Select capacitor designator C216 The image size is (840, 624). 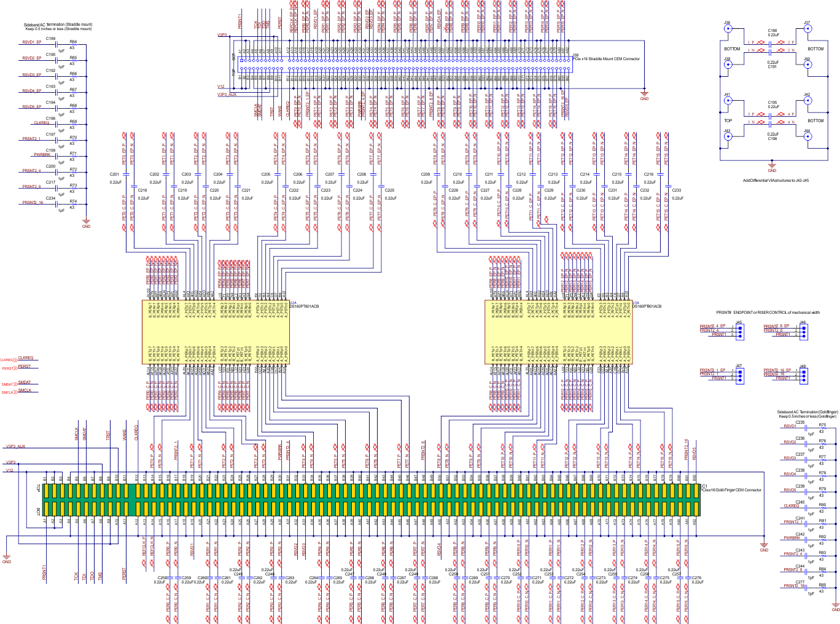[648, 174]
